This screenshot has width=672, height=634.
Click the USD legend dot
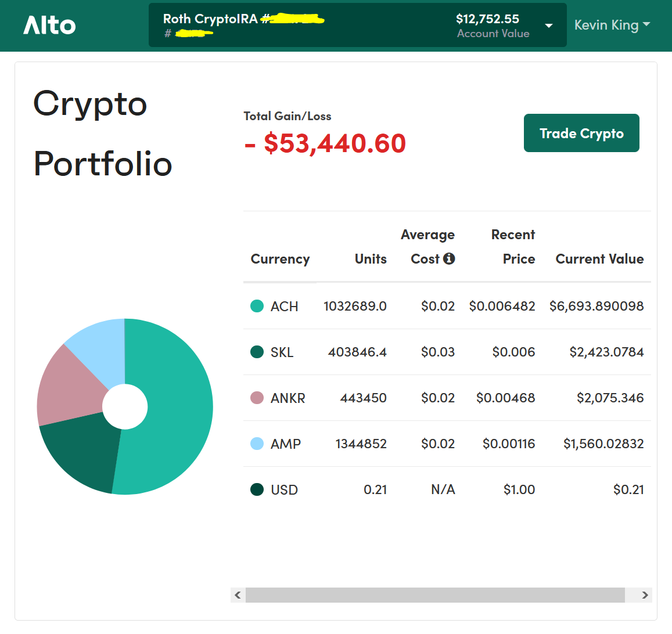(257, 489)
